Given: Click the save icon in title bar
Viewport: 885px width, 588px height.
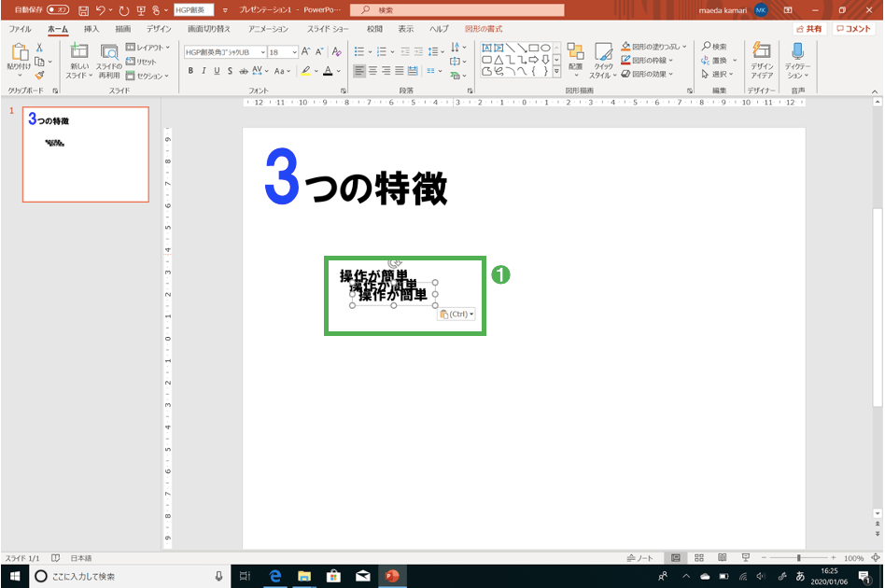Looking at the screenshot, I should (83, 10).
